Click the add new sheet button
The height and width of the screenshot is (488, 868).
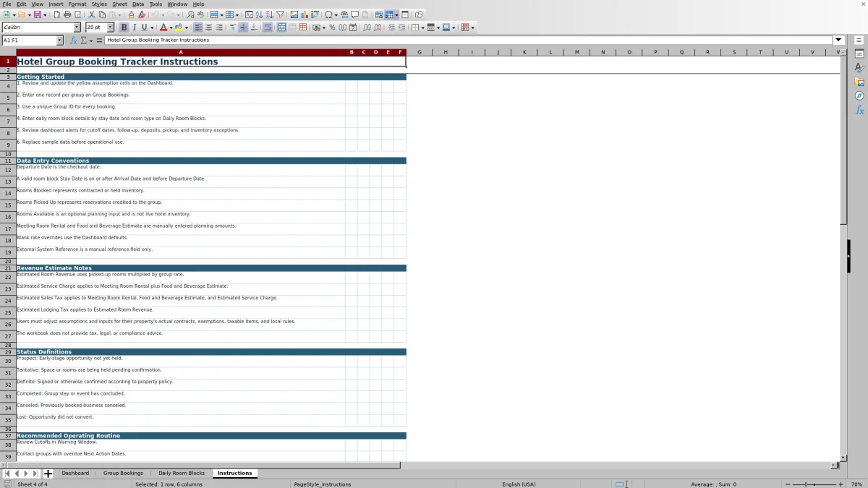point(48,474)
